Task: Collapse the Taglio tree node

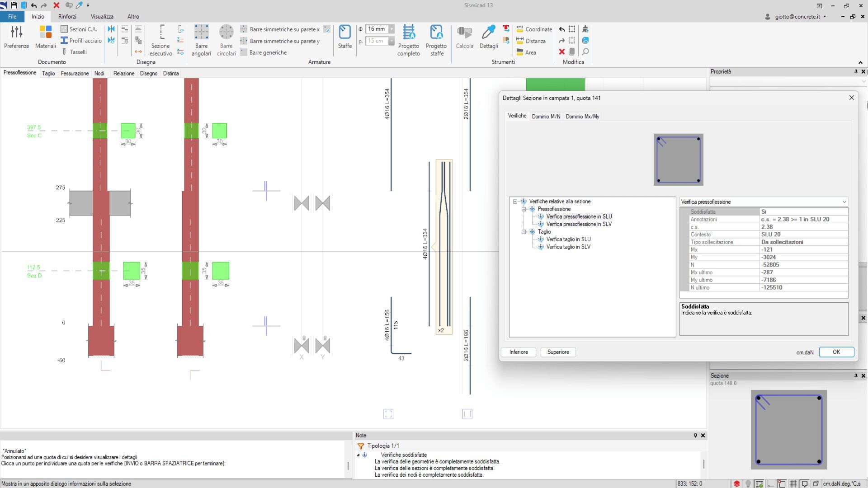Action: click(x=524, y=232)
